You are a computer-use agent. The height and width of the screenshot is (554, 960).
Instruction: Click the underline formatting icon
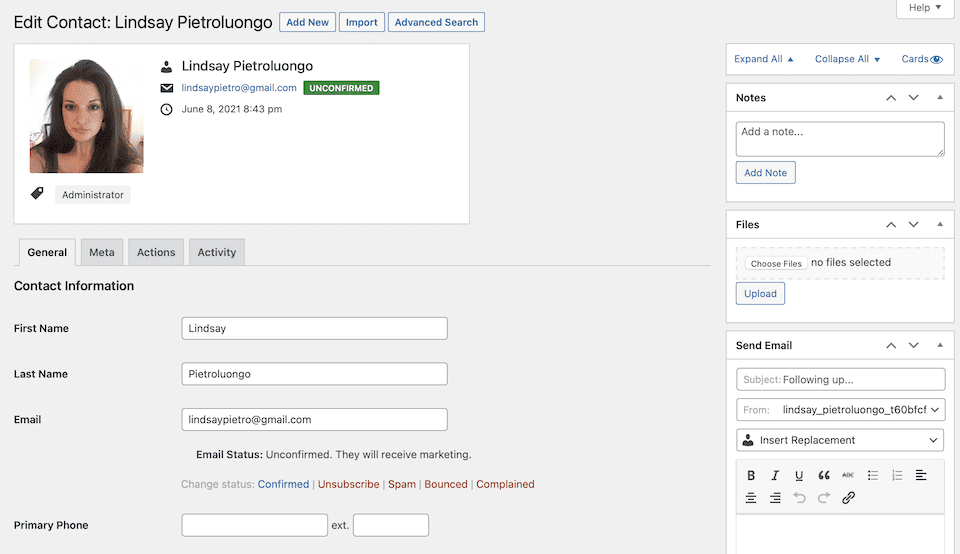(x=799, y=476)
